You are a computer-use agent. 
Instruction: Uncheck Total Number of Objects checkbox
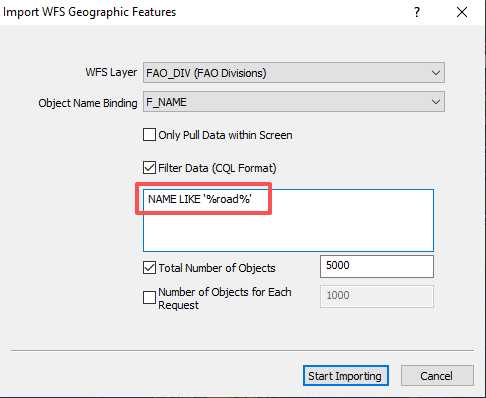tap(149, 268)
